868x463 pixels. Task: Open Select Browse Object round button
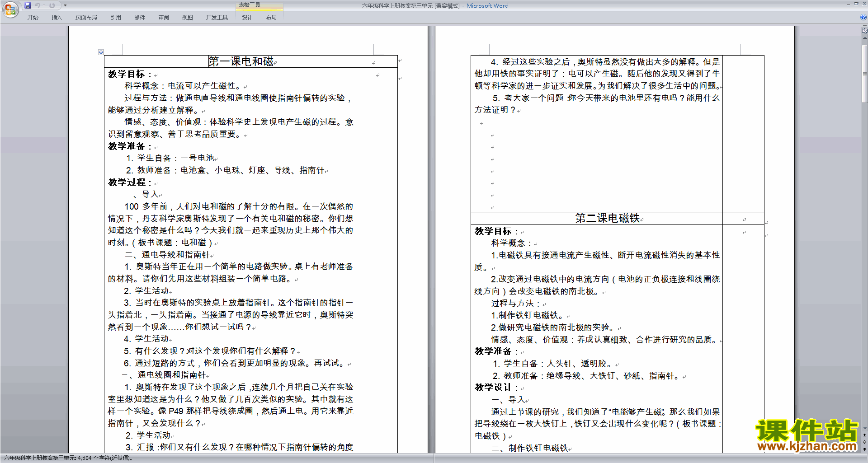point(864,442)
